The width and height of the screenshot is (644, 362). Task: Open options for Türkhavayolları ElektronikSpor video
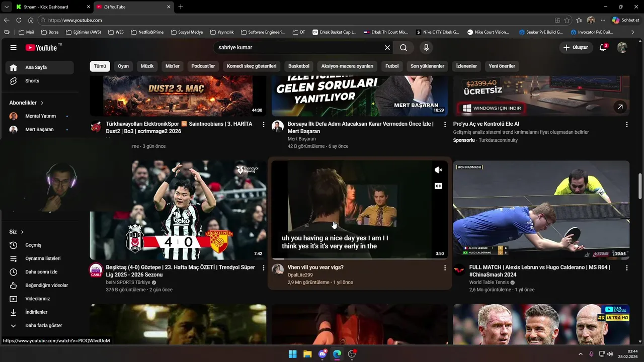click(x=263, y=124)
